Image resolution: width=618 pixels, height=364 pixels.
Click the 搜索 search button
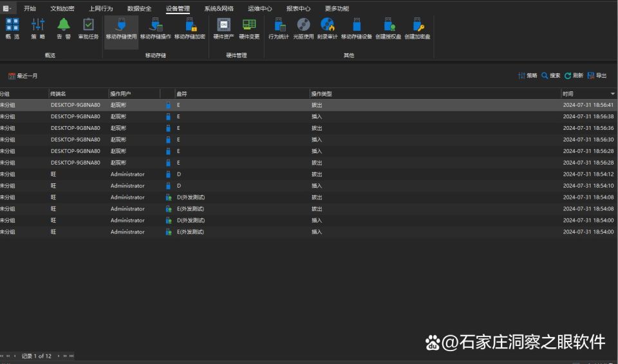[550, 75]
